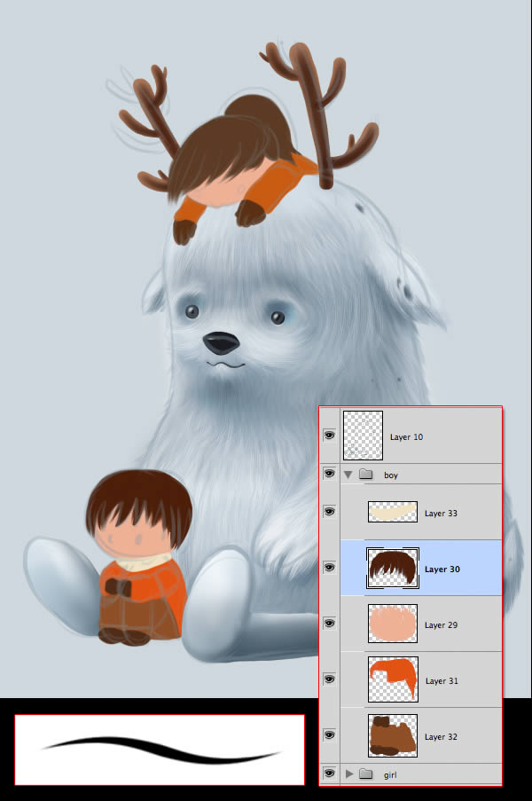Viewport: 532px width, 801px height.
Task: Expand the girl layer group
Action: 349,774
